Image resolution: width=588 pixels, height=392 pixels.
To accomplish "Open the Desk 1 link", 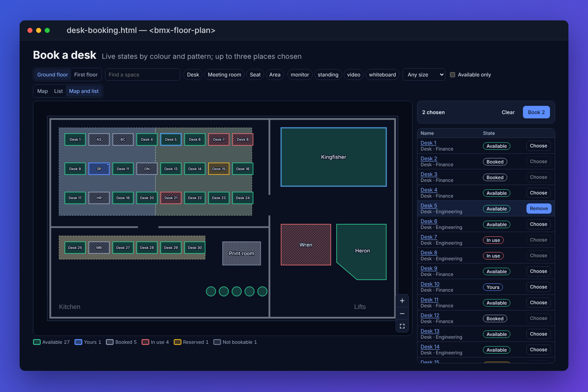I will pos(428,143).
